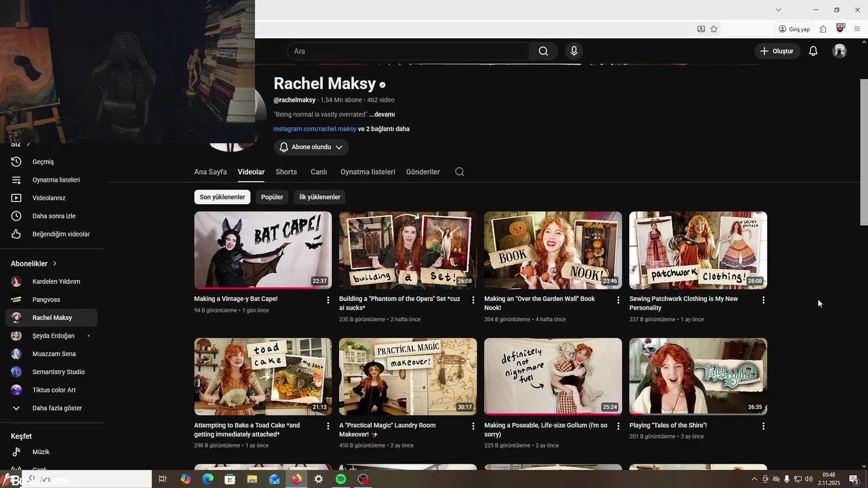Open ve 2 bağlantı daha links
The image size is (868, 488).
384,129
